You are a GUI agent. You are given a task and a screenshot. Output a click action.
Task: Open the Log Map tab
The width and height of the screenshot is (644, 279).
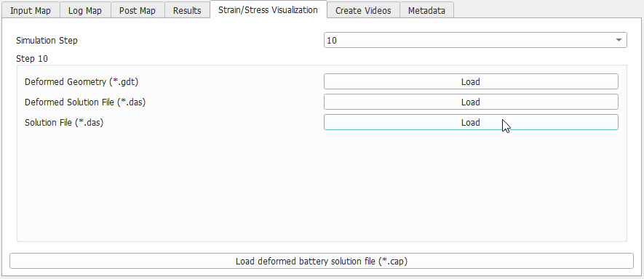coord(85,10)
